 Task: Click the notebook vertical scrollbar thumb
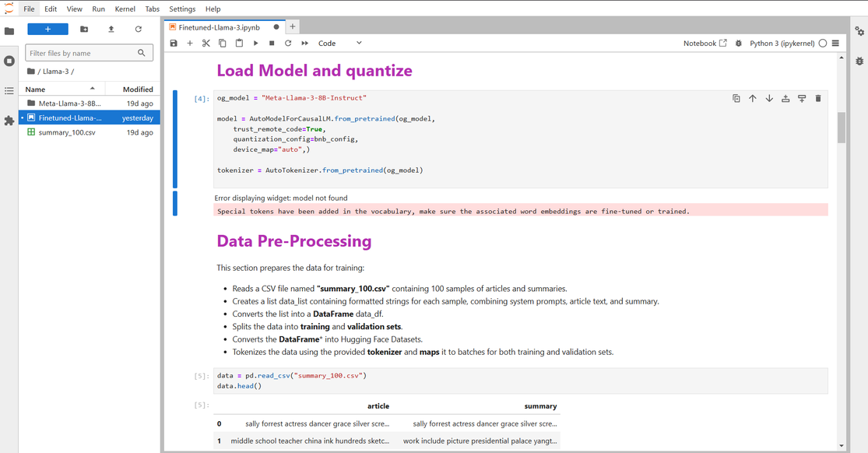pyautogui.click(x=842, y=128)
